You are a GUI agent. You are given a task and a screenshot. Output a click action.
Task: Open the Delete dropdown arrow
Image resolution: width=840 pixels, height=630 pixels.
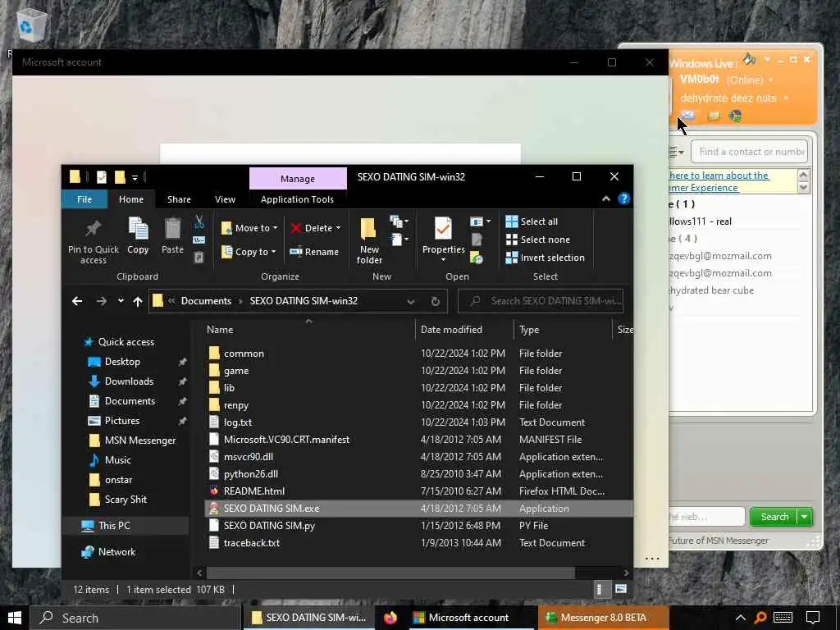[339, 228]
